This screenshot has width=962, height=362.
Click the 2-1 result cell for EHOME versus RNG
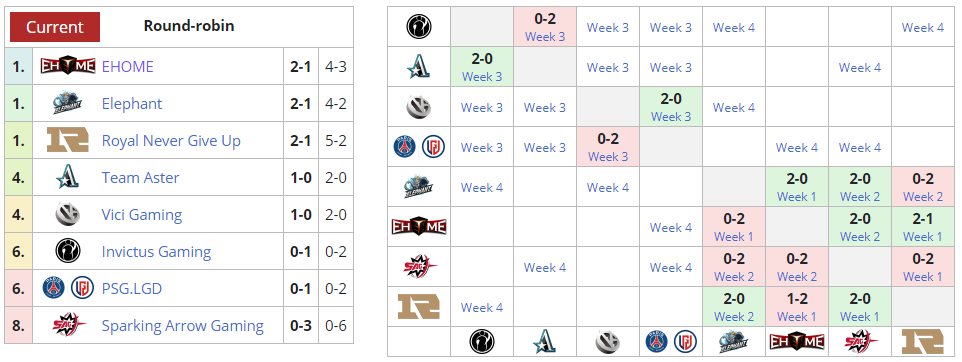tap(922, 226)
